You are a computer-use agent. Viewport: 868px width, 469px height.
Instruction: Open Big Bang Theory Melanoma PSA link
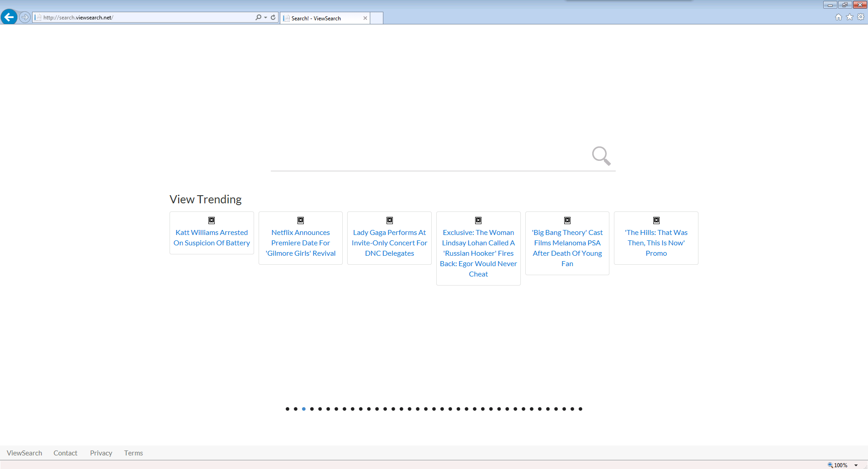(567, 248)
